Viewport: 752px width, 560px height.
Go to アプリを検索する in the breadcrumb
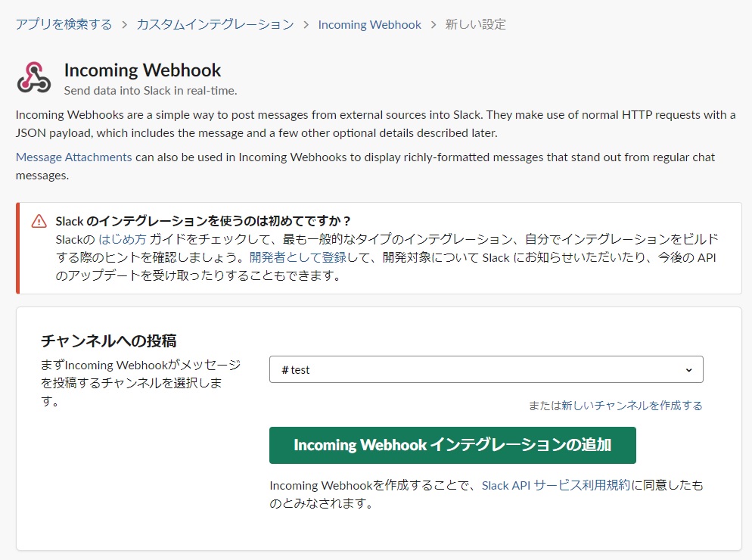[64, 24]
